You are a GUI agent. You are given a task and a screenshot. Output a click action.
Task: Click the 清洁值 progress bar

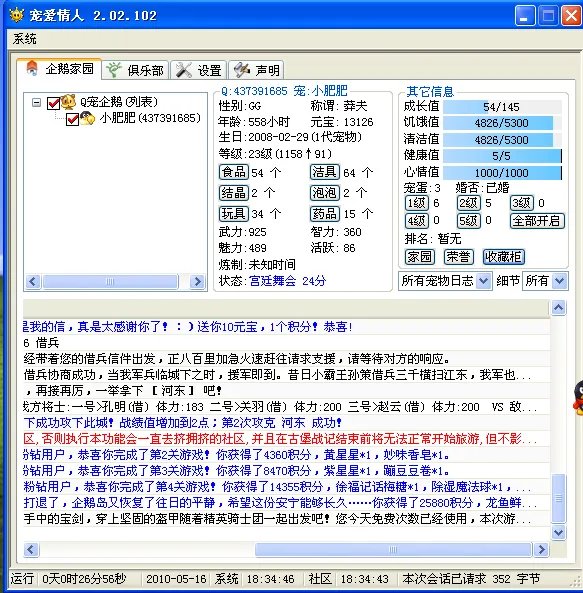click(x=502, y=140)
